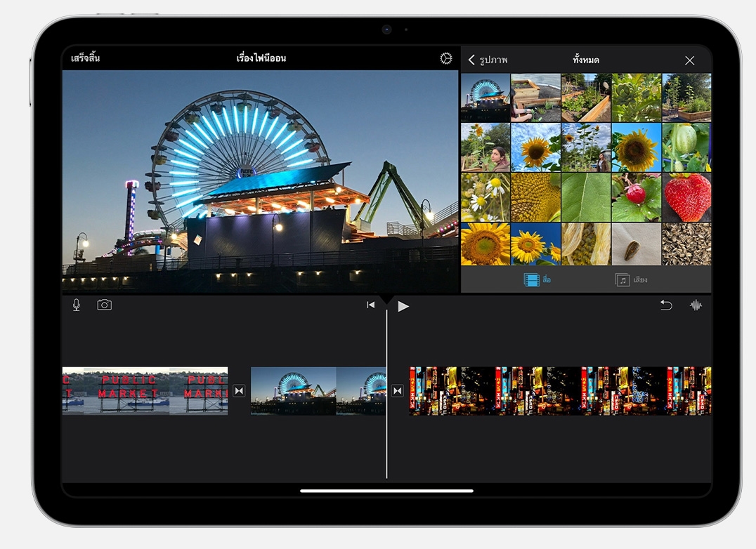Open project settings gear icon
Viewport: 756px width, 549px height.
coord(445,58)
